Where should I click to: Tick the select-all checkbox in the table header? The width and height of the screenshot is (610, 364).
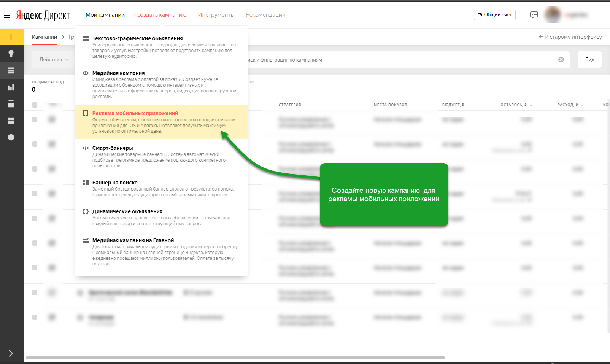pos(35,105)
